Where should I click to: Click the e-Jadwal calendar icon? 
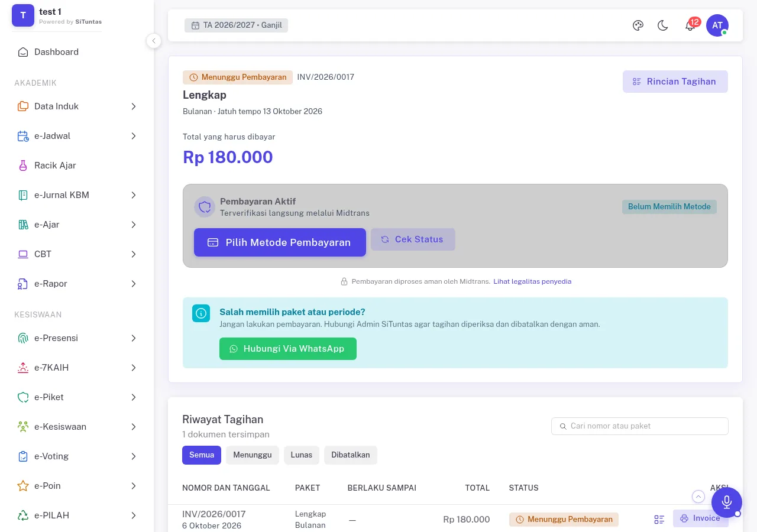(23, 136)
